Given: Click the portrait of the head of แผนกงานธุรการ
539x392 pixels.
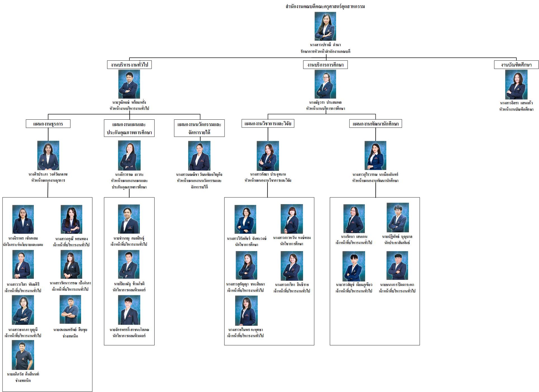Looking at the screenshot, I should (x=48, y=155).
